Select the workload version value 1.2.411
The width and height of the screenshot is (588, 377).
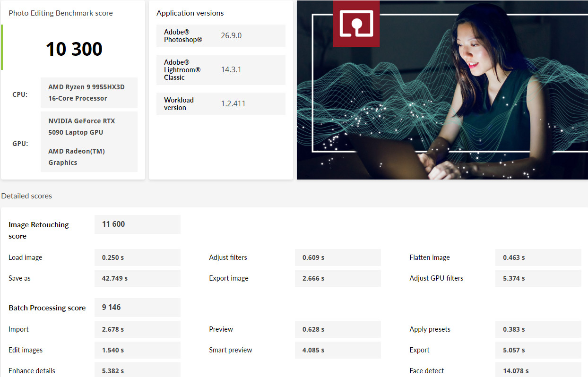point(233,104)
